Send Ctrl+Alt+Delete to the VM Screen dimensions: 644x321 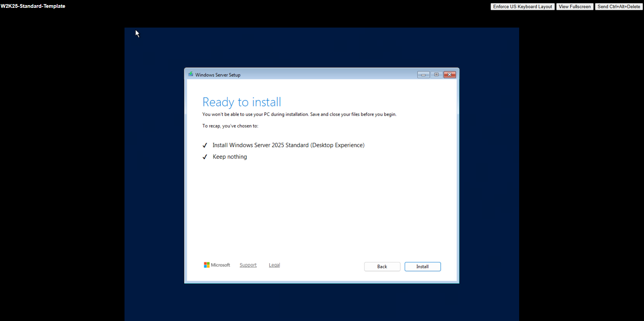pos(619,6)
